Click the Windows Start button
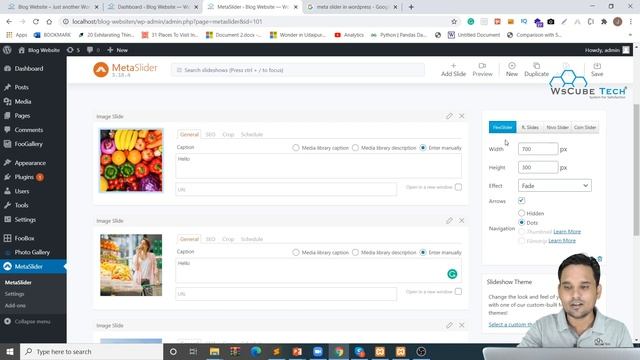This screenshot has height=360, width=640. [10, 351]
